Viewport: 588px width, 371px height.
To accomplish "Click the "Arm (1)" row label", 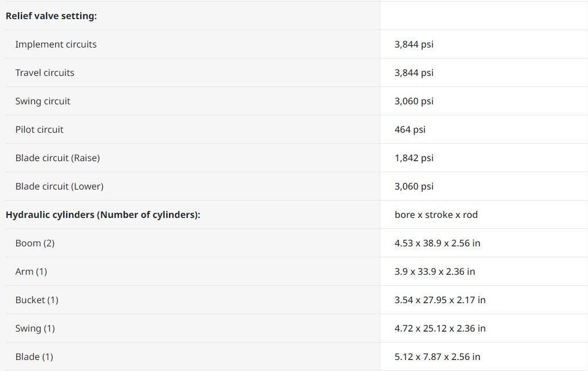I will (31, 271).
